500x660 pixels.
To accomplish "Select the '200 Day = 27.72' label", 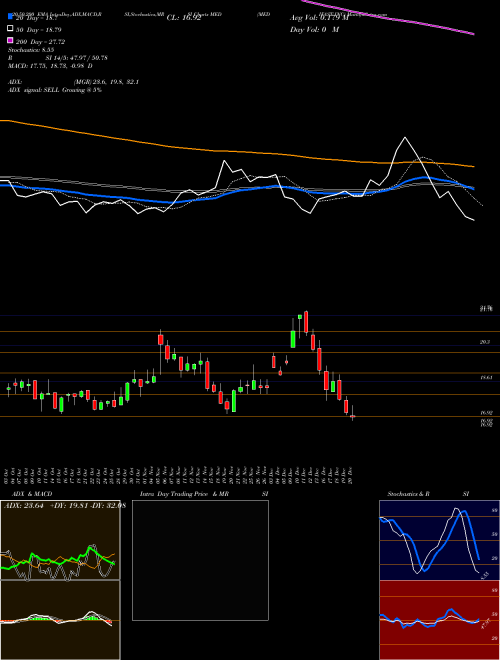I will [x=40, y=42].
